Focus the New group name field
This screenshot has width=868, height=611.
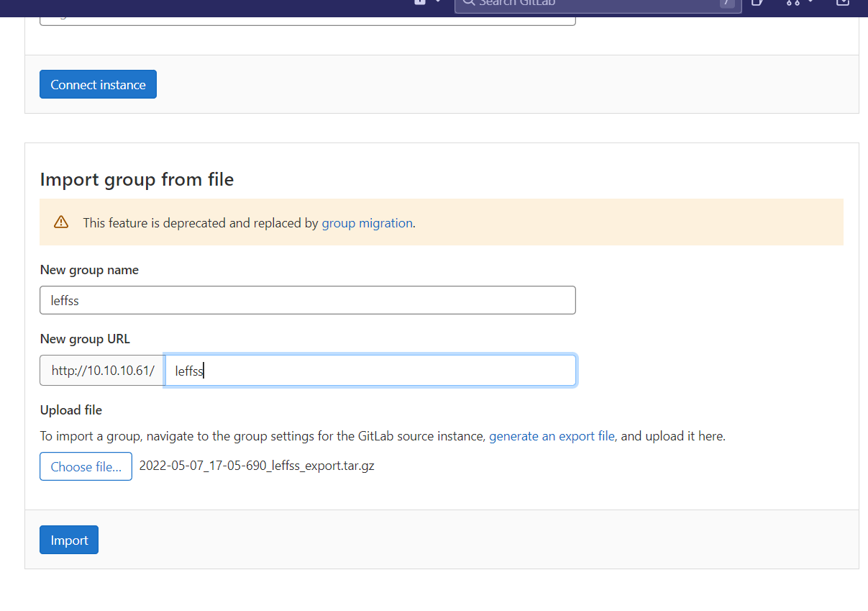(x=308, y=300)
